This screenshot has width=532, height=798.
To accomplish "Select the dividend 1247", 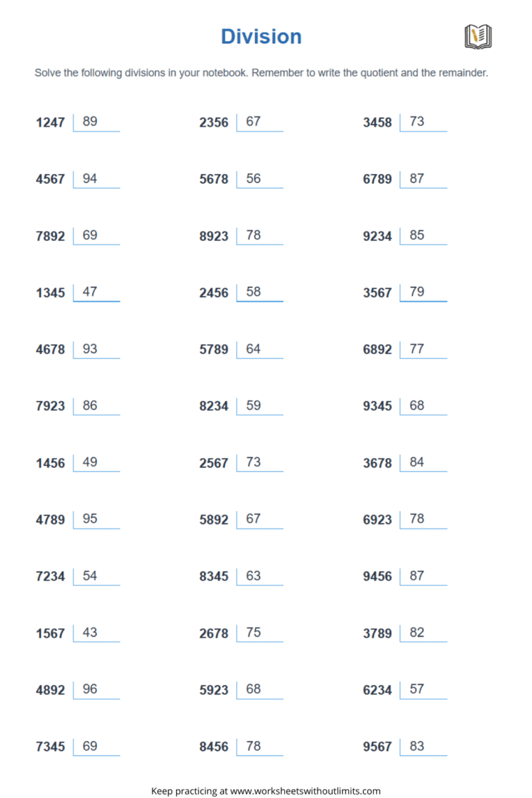I will pos(50,123).
